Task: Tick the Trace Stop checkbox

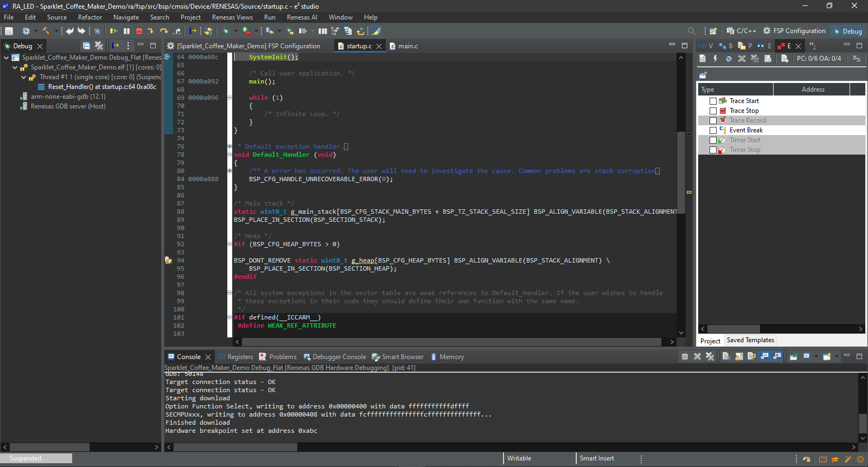Action: 713,111
